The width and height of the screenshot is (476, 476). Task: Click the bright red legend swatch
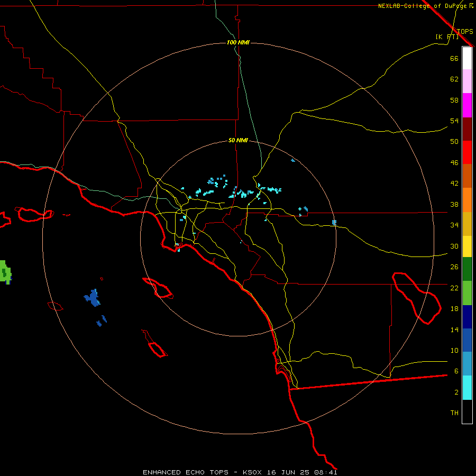pos(467,152)
